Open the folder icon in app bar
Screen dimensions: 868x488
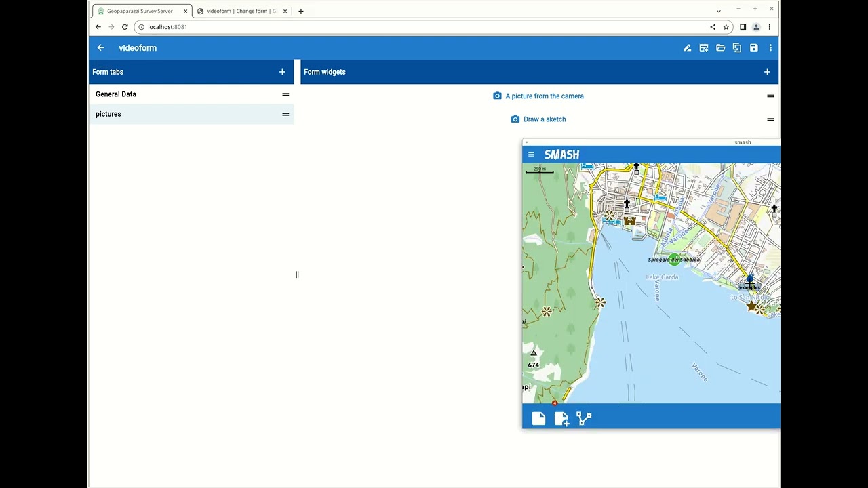(720, 48)
